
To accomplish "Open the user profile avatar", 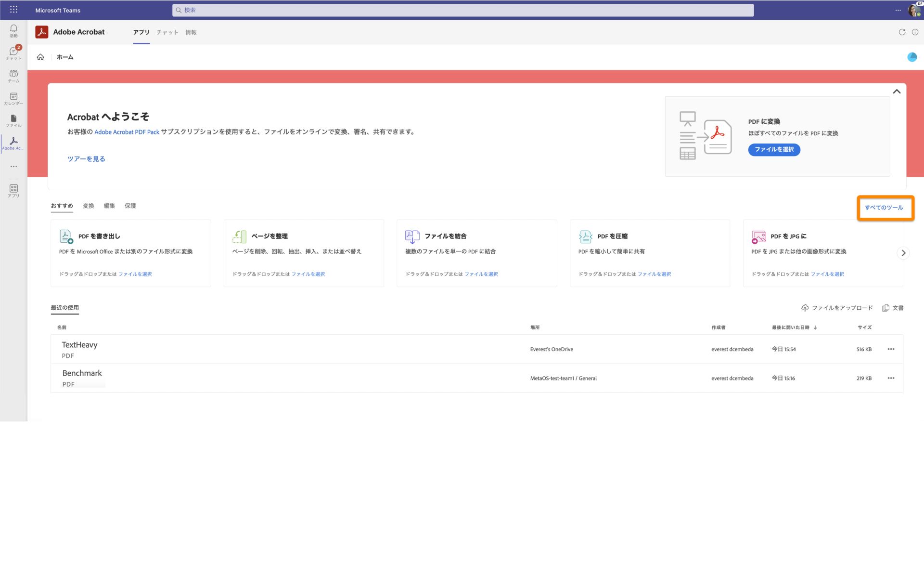I will pos(914,10).
